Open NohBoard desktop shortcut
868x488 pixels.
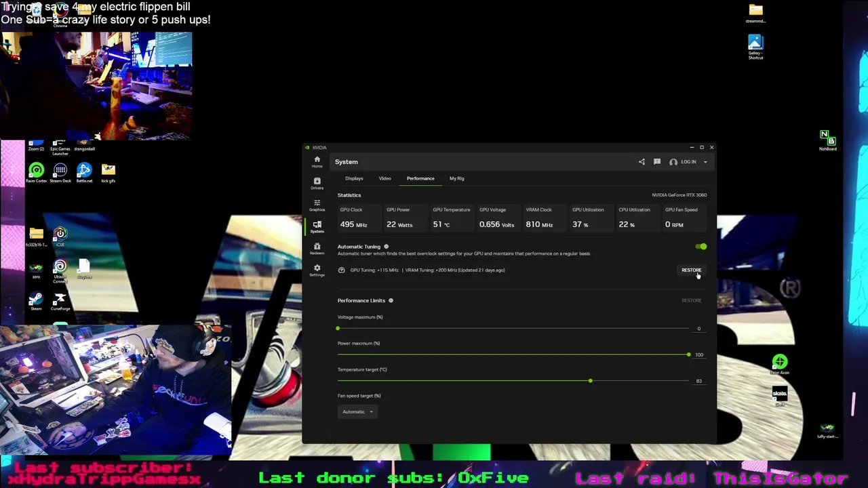(827, 141)
